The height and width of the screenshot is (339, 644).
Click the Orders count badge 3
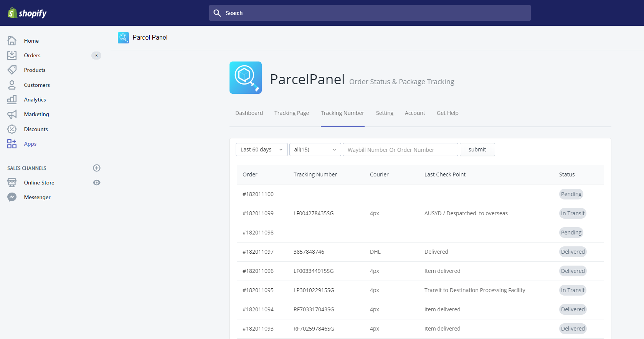click(96, 55)
